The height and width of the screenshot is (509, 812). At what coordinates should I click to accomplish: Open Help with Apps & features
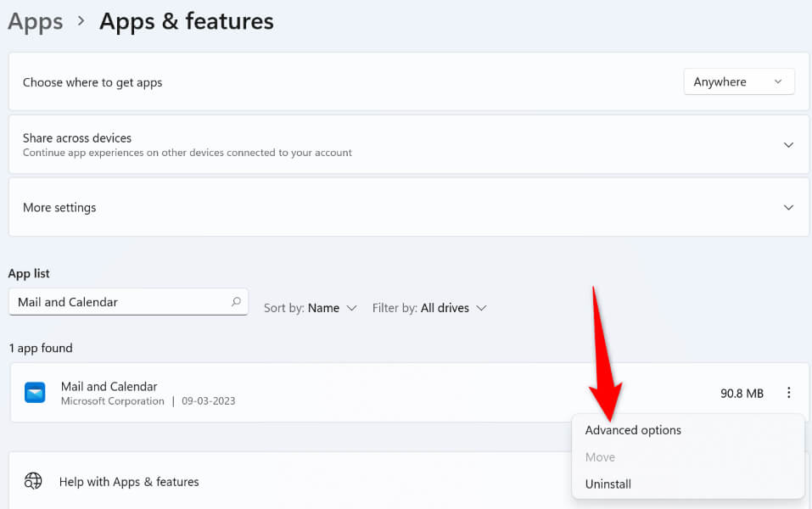coord(129,482)
